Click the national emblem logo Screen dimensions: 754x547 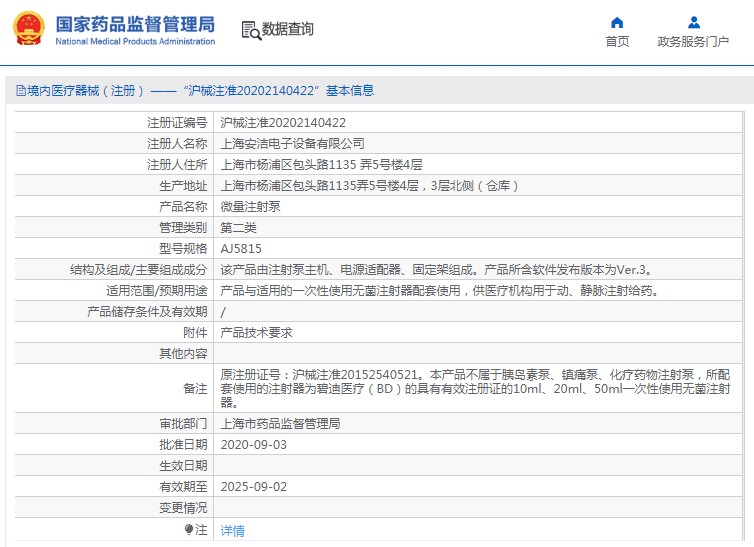[x=29, y=29]
